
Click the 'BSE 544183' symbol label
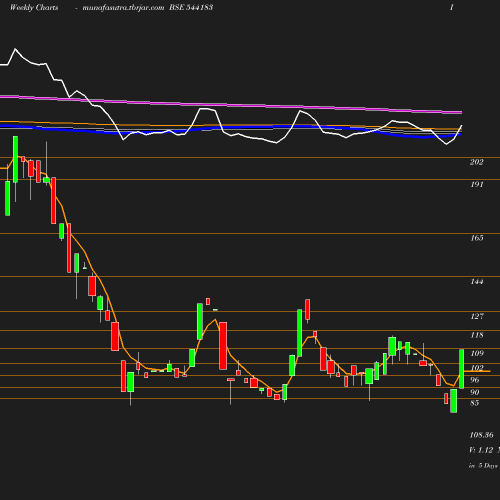click(x=191, y=7)
